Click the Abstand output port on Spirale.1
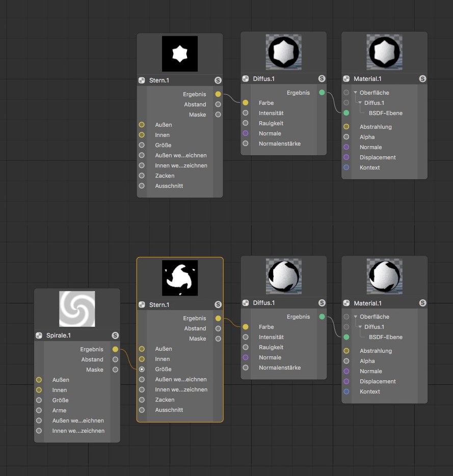This screenshot has width=453, height=476. pos(115,359)
